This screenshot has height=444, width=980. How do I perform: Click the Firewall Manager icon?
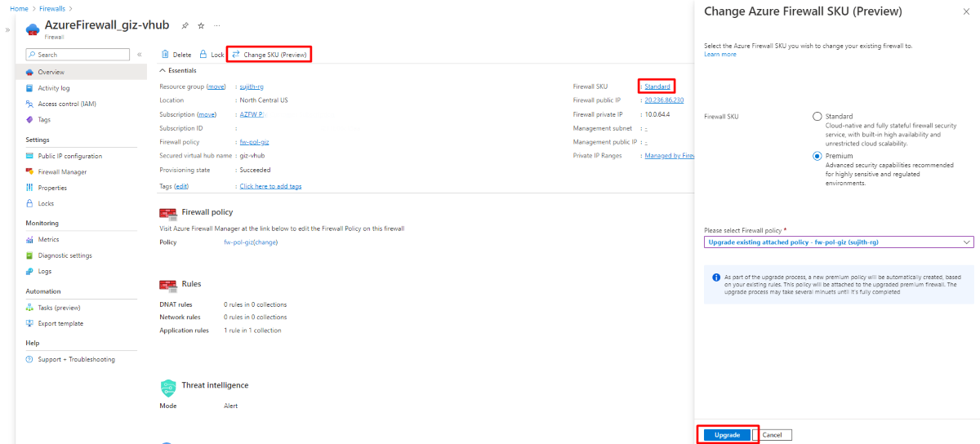30,172
